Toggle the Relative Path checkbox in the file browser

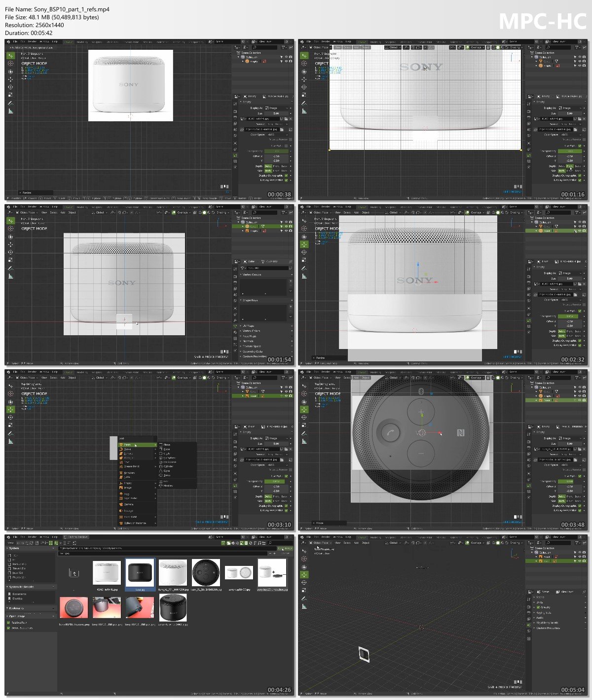pos(8,623)
